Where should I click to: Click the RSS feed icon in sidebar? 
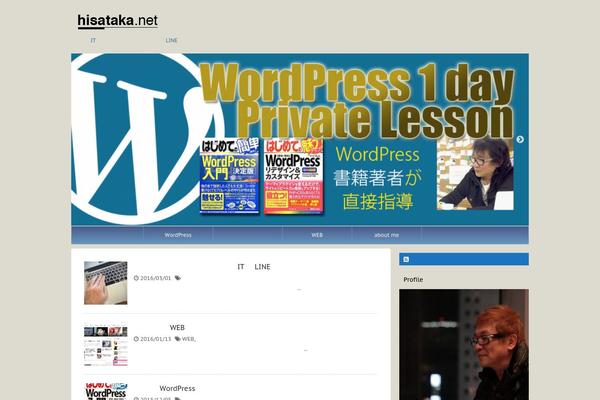pyautogui.click(x=406, y=259)
